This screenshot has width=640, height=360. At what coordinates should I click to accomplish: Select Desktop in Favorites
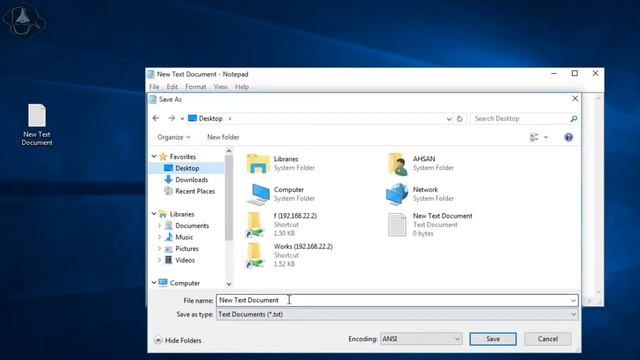pos(187,168)
